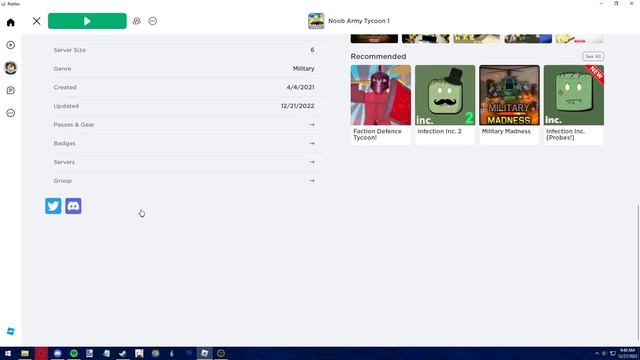Switch to Discord in the taskbar
The image size is (640, 360).
tap(58, 353)
